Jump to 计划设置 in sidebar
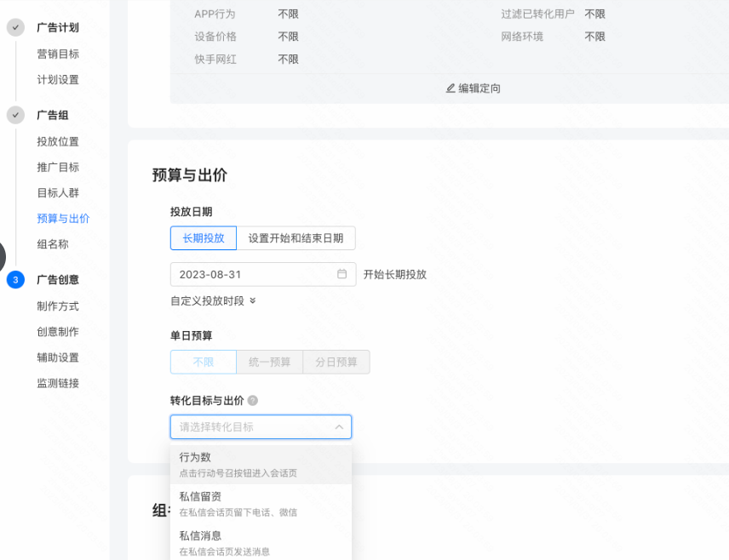This screenshot has height=560, width=729. click(58, 79)
